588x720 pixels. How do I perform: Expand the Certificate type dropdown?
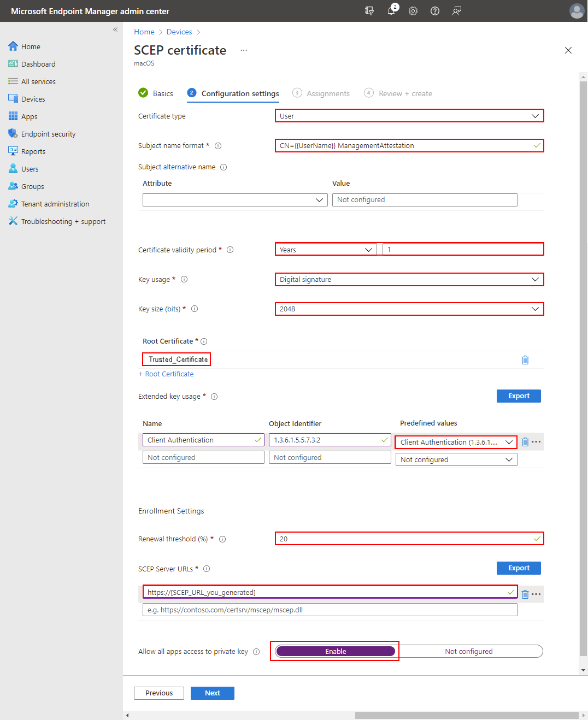409,116
